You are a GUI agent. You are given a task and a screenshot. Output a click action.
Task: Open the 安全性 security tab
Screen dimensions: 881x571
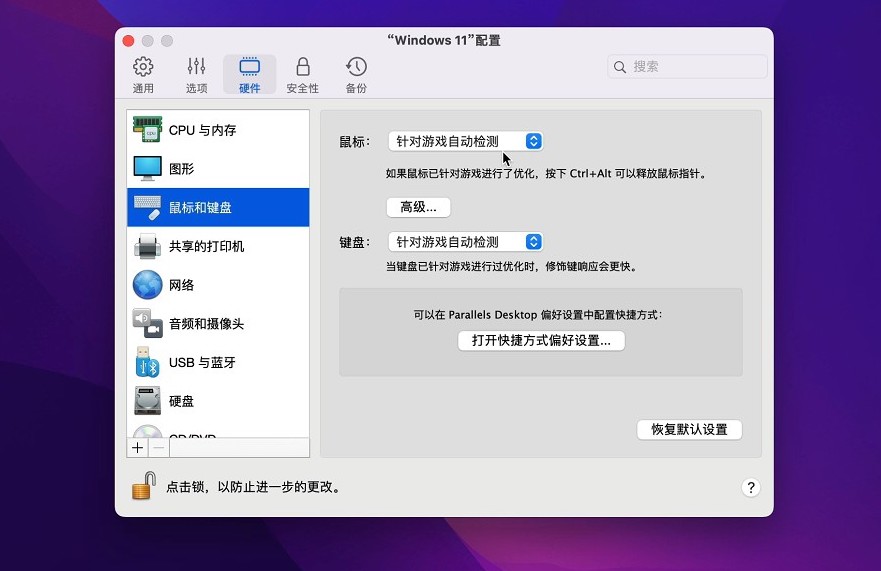[x=302, y=75]
